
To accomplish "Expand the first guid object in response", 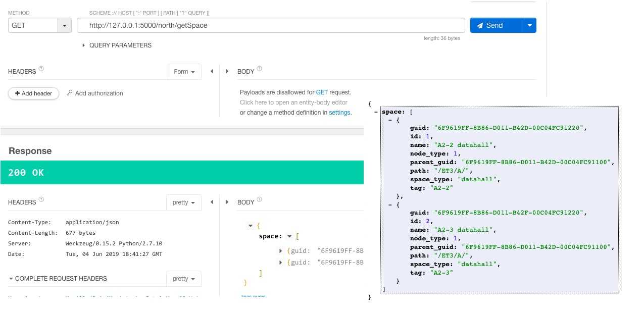I will (281, 250).
